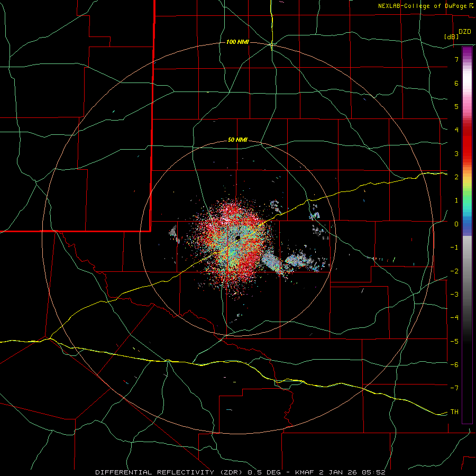Click the NEXLAB-College of DuPage credit text

426,6
